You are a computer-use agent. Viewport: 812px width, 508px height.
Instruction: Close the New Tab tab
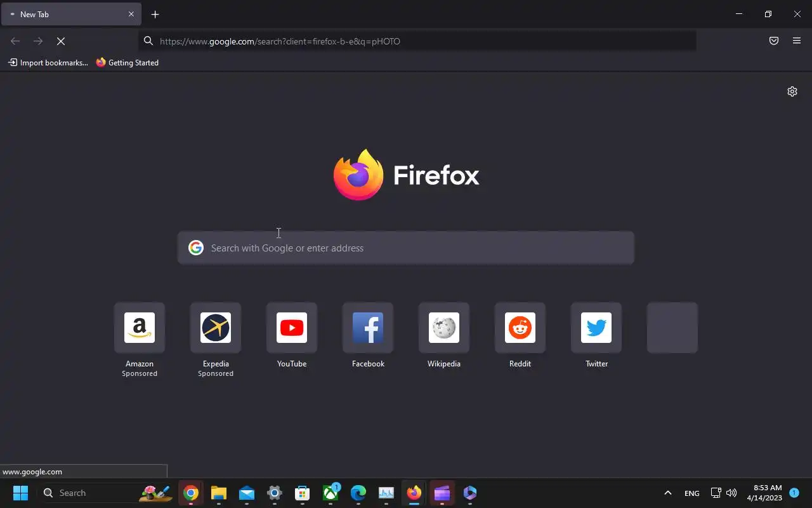[x=131, y=14]
